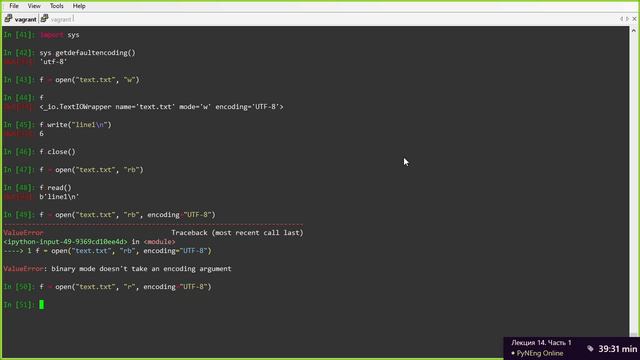
Task: Click the f.write("line1\n") command
Action: [x=76, y=125]
